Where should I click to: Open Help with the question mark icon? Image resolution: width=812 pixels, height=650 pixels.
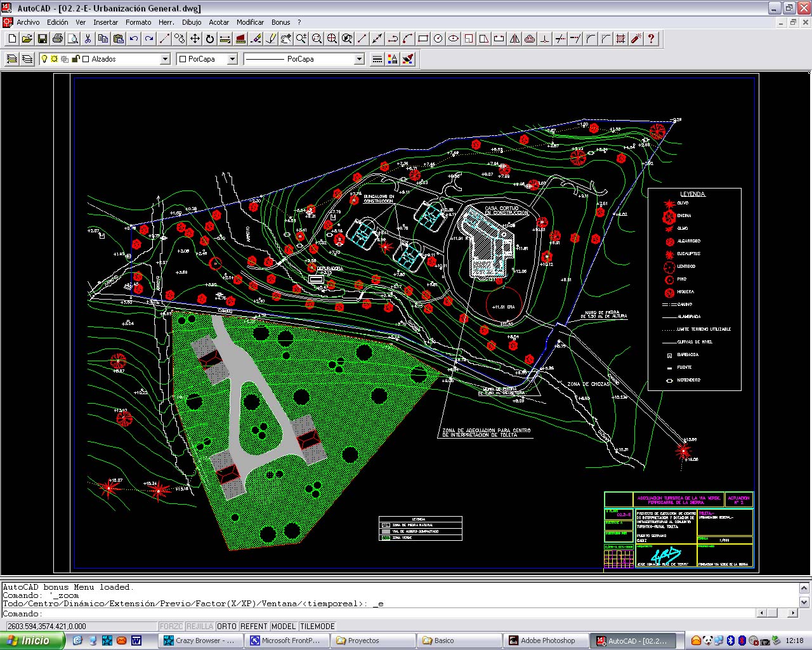click(651, 39)
